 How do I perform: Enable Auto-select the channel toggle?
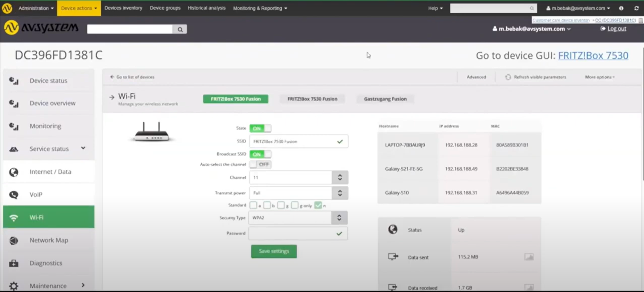(260, 164)
